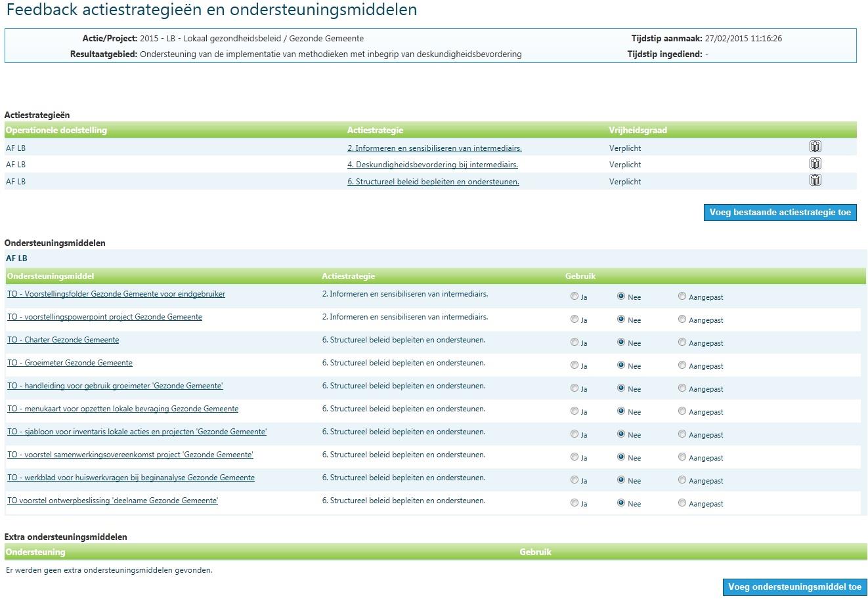Click 'Gebruik' header in Ondersteuningsmiddelen table

[x=580, y=276]
